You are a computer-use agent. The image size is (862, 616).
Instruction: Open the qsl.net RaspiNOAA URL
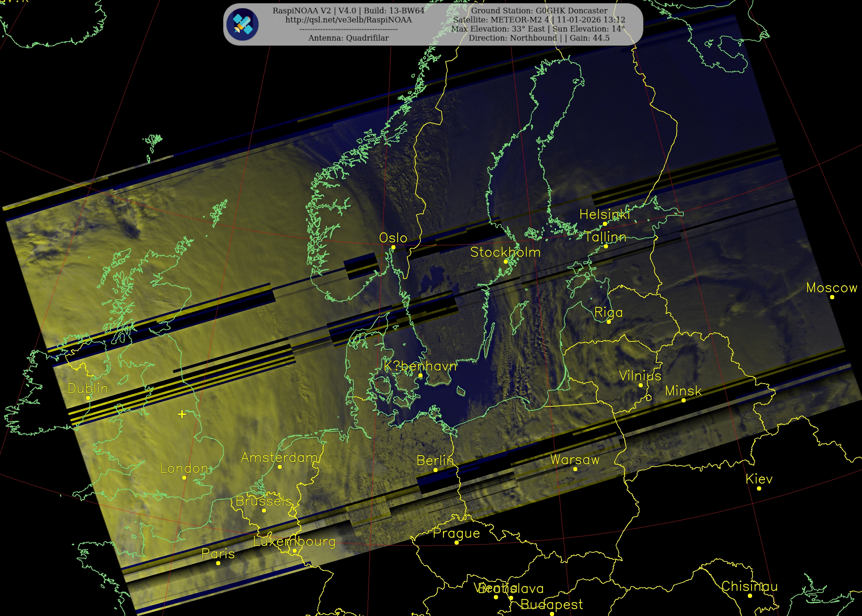click(348, 20)
